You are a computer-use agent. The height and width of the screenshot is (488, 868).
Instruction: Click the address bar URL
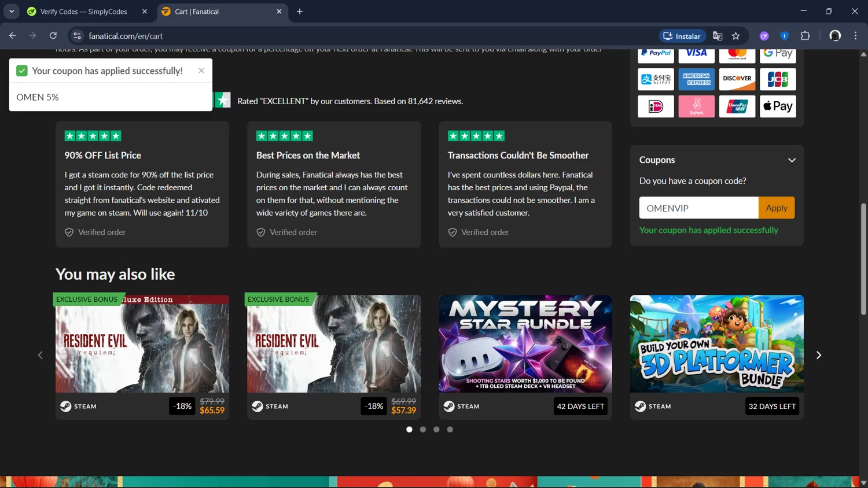coord(126,36)
